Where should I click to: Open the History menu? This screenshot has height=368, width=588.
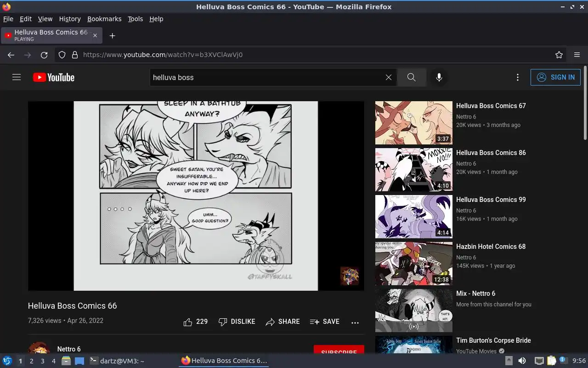pyautogui.click(x=70, y=19)
